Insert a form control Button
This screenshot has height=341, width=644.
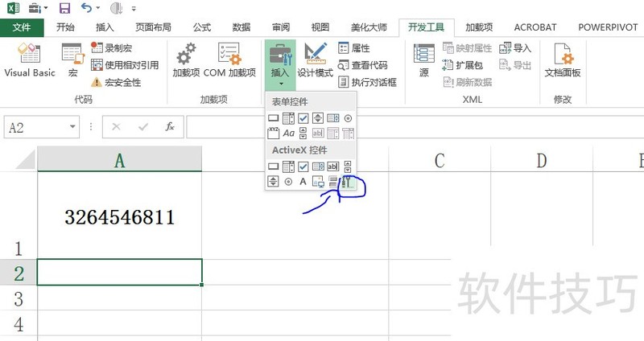point(273,118)
